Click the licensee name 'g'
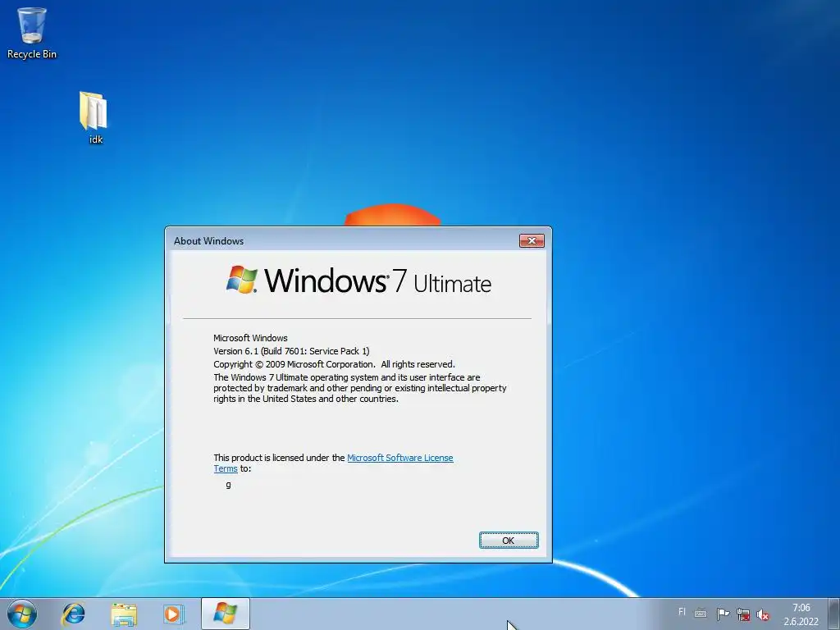840x630 pixels. [x=228, y=484]
